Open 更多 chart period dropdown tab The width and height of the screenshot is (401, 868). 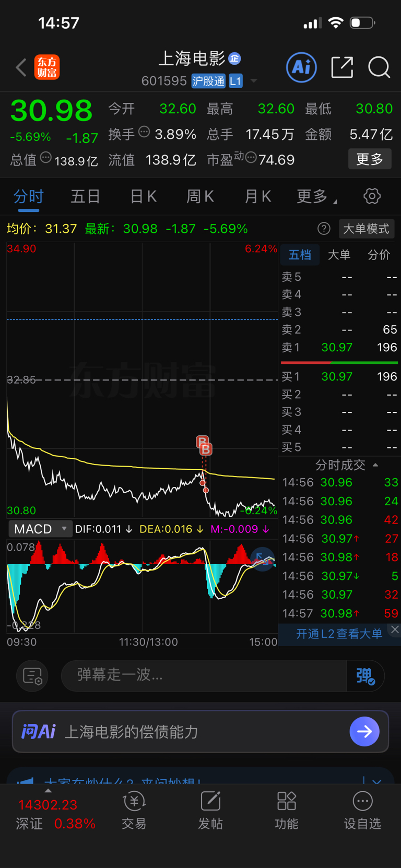coord(316,196)
